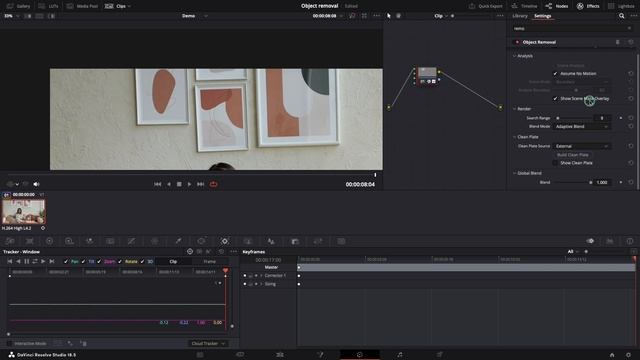Open the Qualifier eyedropper palette
Screen dimensions: 640x360
178,241
